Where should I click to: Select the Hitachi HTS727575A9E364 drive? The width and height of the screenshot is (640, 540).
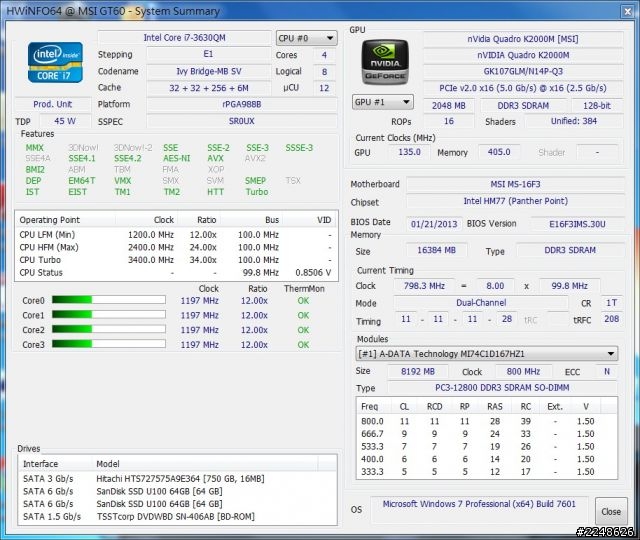pos(180,478)
